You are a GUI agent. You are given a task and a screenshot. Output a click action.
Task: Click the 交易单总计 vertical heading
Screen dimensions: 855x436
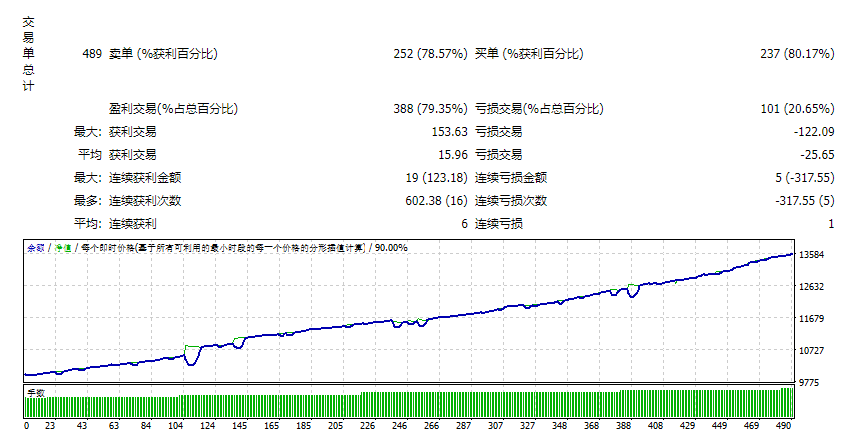click(x=28, y=54)
